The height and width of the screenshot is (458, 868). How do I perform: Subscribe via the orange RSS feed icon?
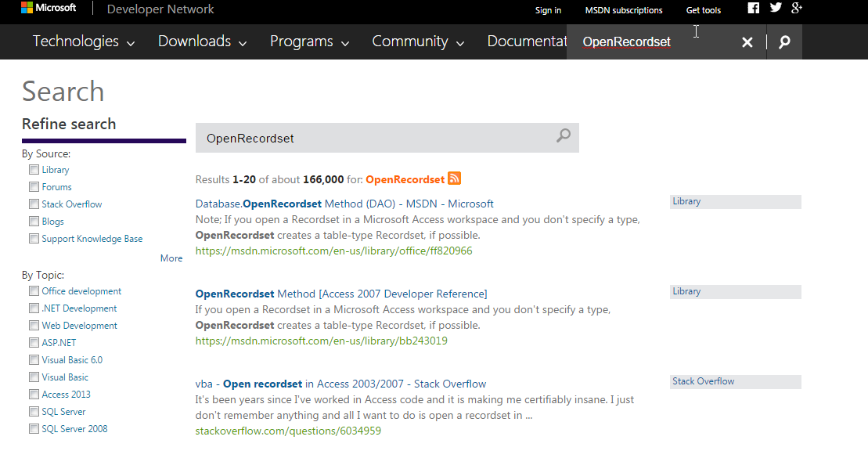[x=455, y=179]
